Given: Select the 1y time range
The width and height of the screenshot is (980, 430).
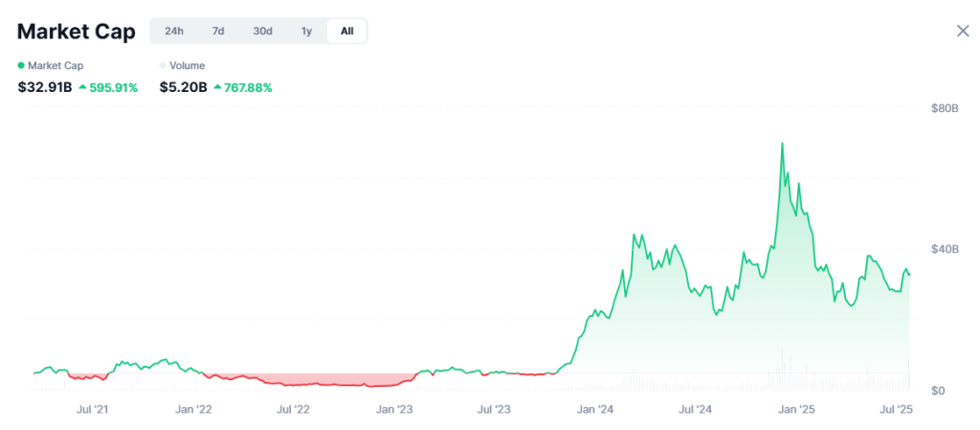Looking at the screenshot, I should [306, 32].
